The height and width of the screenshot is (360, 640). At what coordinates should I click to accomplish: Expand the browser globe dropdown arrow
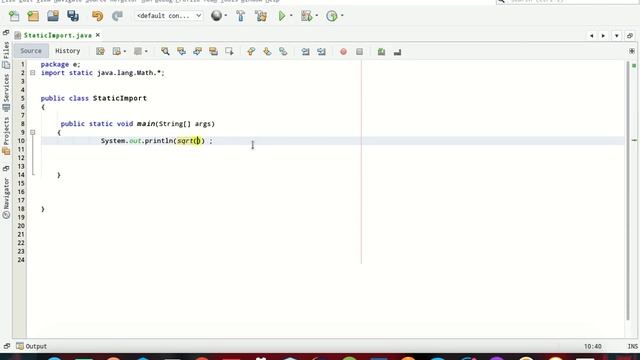226,16
